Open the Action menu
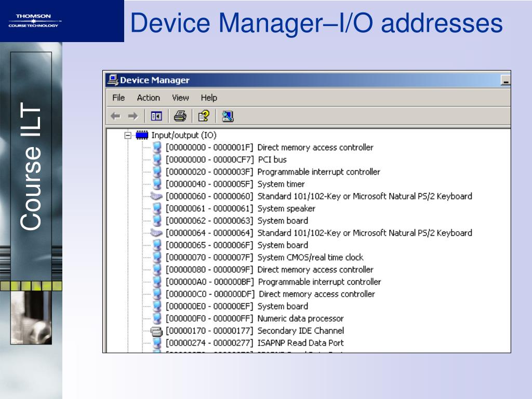Viewport: 532px width, 399px height. click(x=148, y=98)
